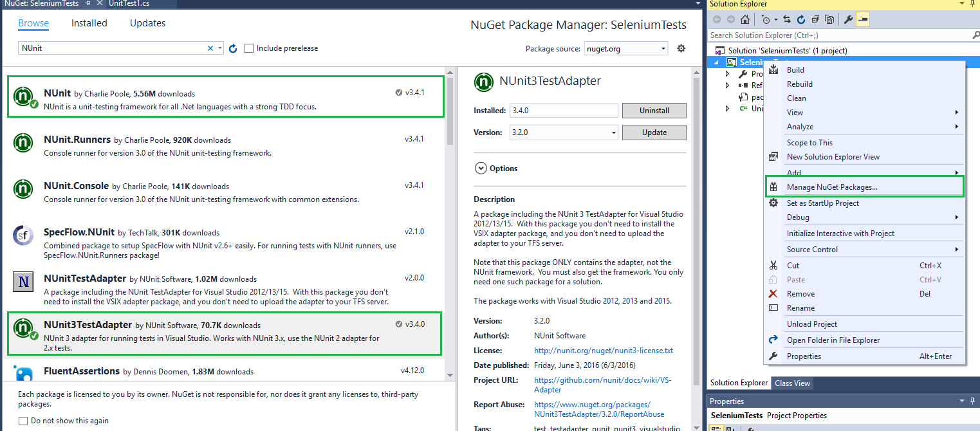The width and height of the screenshot is (980, 431).
Task: Open the GitHub VS-Adapter project URL link
Action: (602, 385)
